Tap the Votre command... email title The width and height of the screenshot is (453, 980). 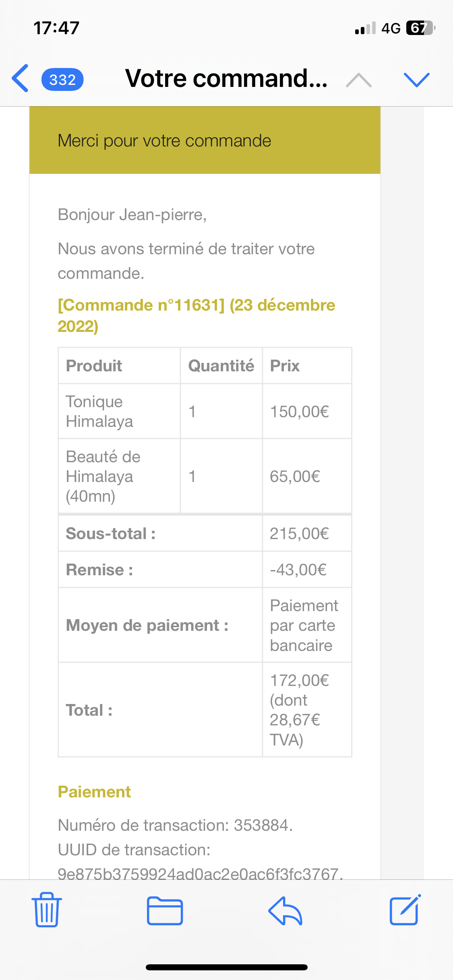tap(226, 78)
